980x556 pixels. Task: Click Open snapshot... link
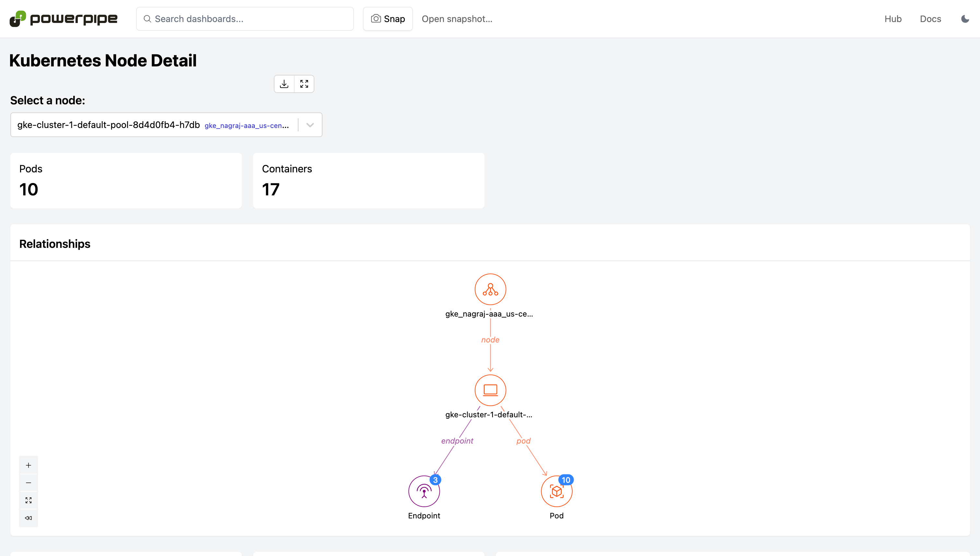coord(457,19)
